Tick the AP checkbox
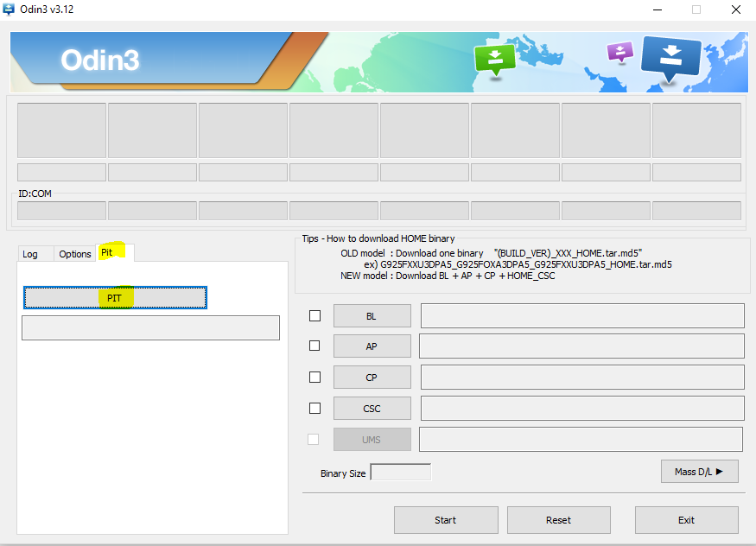The width and height of the screenshot is (756, 546). pos(314,346)
